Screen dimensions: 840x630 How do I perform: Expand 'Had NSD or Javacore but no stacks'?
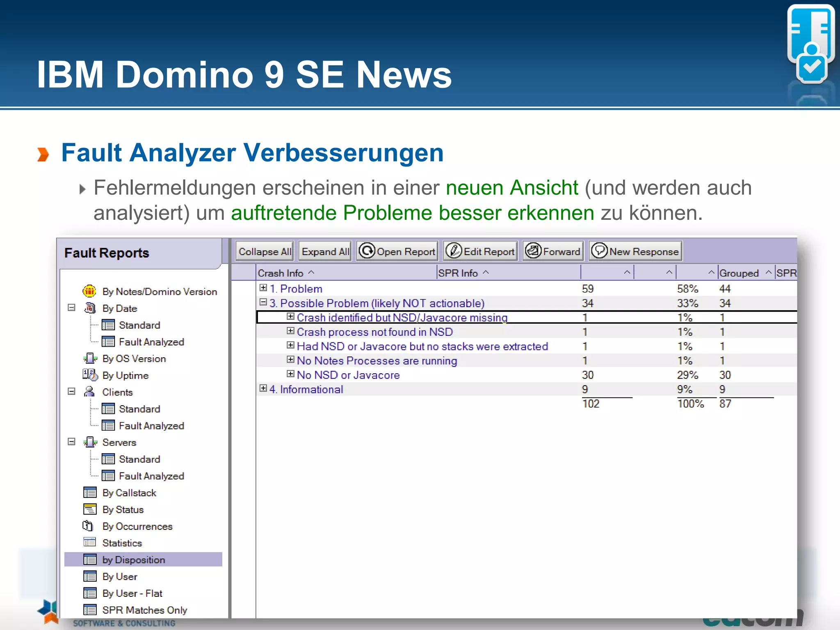tap(290, 345)
